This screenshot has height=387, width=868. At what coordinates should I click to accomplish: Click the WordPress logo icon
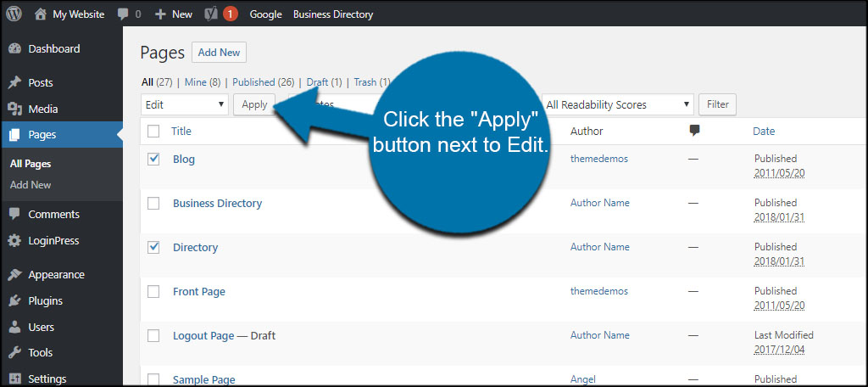pyautogui.click(x=14, y=14)
